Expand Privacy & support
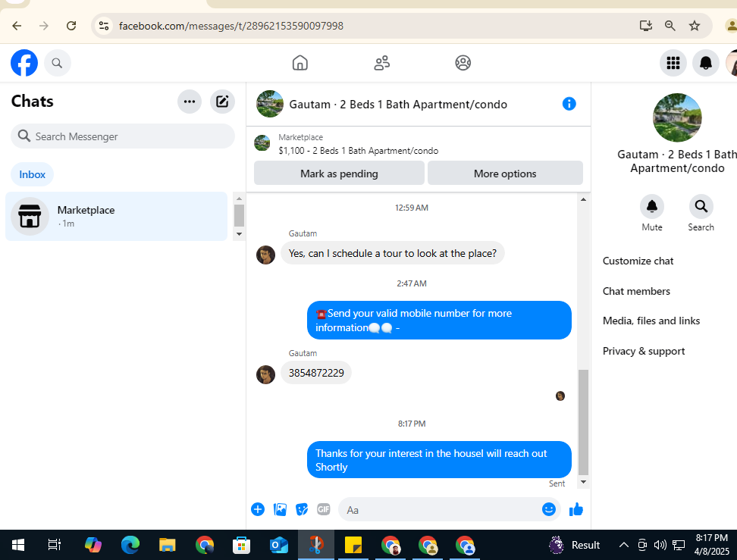This screenshot has width=737, height=560. point(644,351)
